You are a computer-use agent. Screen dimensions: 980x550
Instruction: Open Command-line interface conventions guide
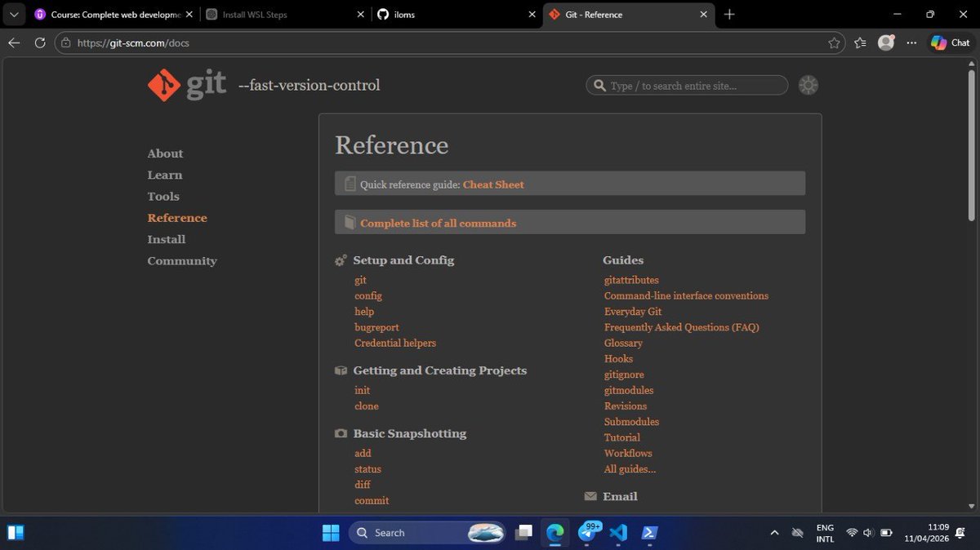[x=686, y=295]
